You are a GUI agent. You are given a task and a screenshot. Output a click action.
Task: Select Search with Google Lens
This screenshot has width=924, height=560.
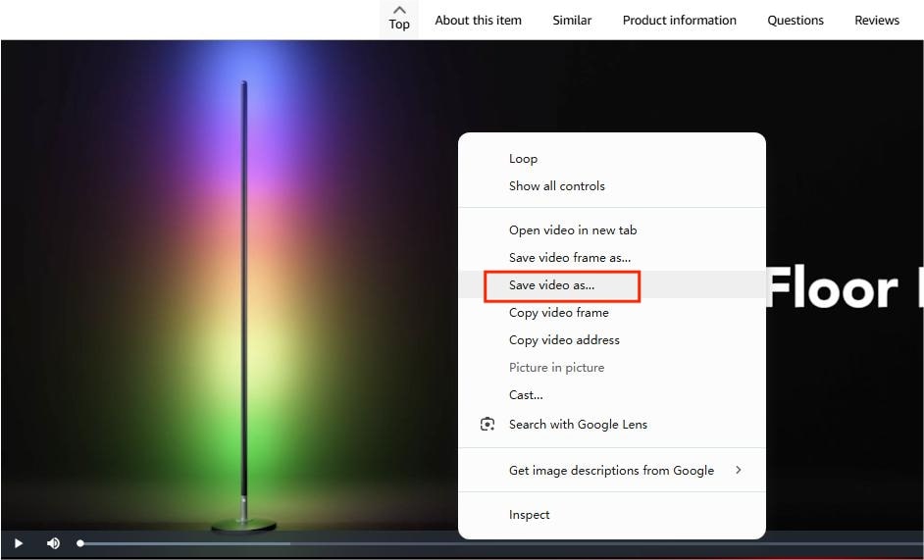click(x=612, y=424)
